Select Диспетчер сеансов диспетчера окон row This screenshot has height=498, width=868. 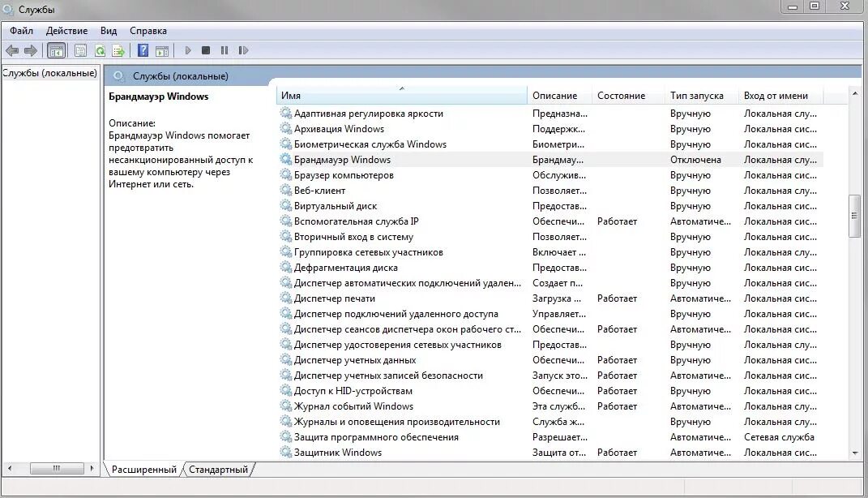pos(551,329)
